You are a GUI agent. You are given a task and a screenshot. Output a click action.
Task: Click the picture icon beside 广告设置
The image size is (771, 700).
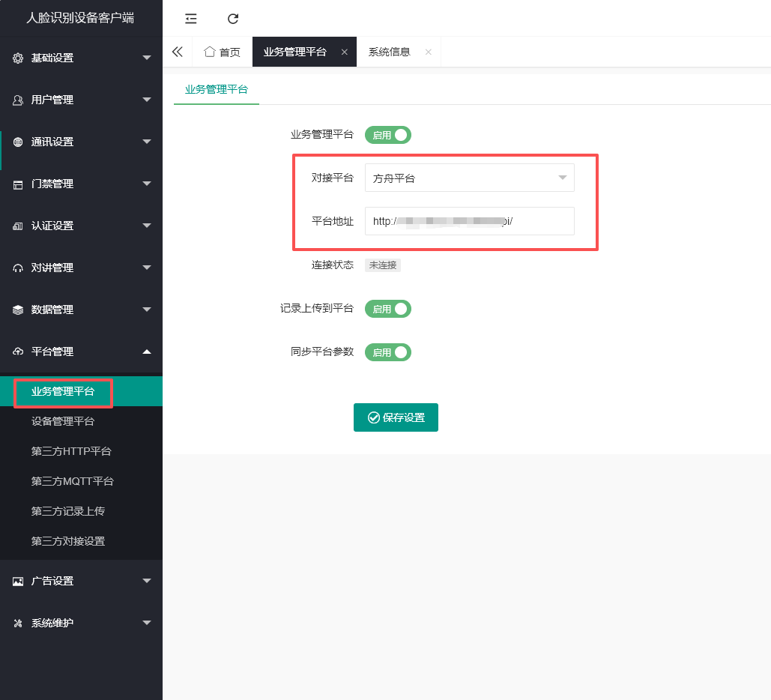click(18, 582)
